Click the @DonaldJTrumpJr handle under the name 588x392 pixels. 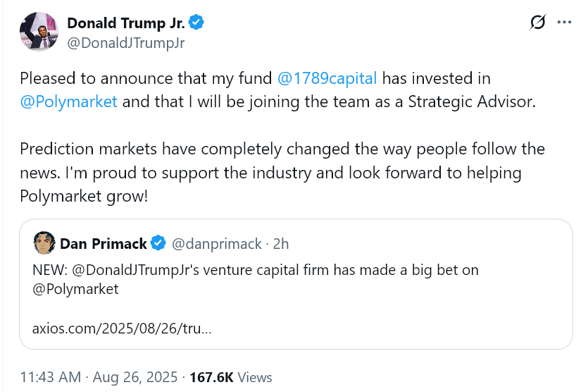(125, 42)
